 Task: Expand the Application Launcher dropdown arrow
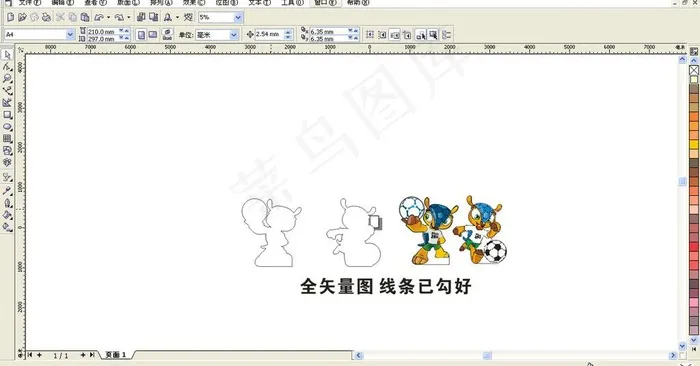177,17
